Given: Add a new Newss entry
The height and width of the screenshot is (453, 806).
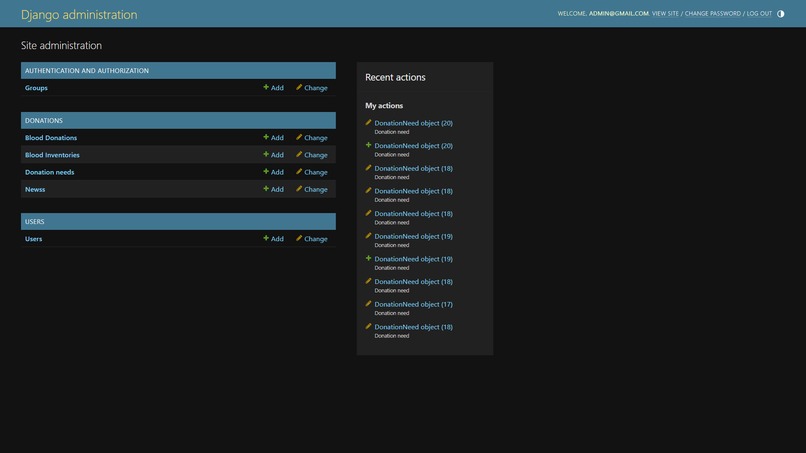Looking at the screenshot, I should tap(273, 189).
